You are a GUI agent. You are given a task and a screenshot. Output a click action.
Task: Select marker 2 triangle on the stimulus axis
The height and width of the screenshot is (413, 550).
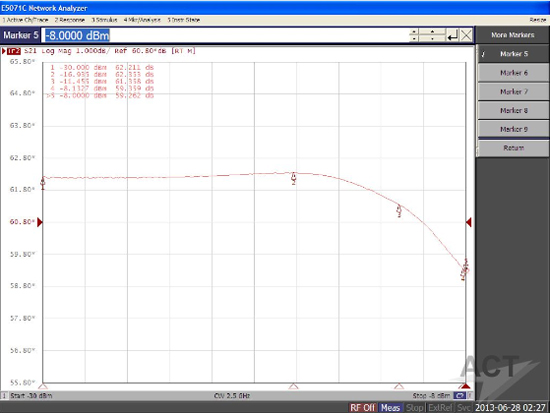[294, 386]
